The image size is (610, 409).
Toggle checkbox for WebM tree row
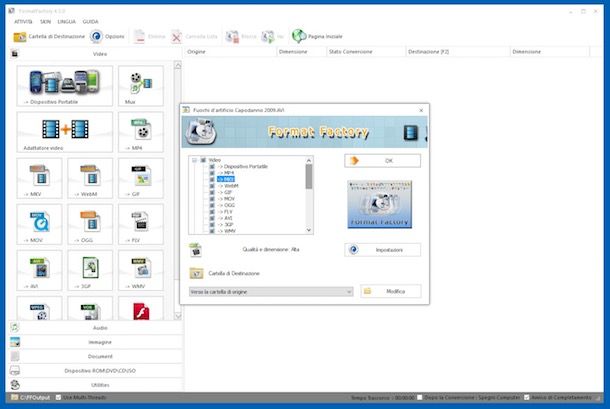pos(212,186)
